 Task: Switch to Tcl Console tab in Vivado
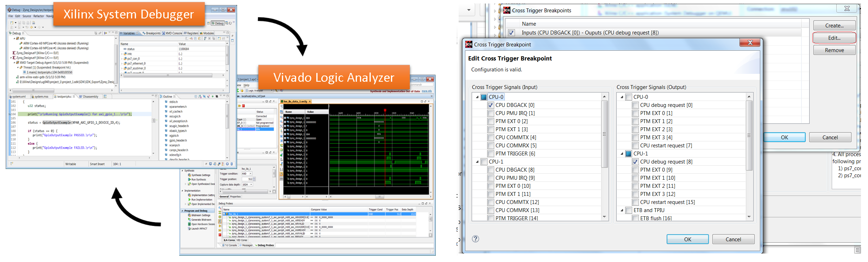point(230,245)
